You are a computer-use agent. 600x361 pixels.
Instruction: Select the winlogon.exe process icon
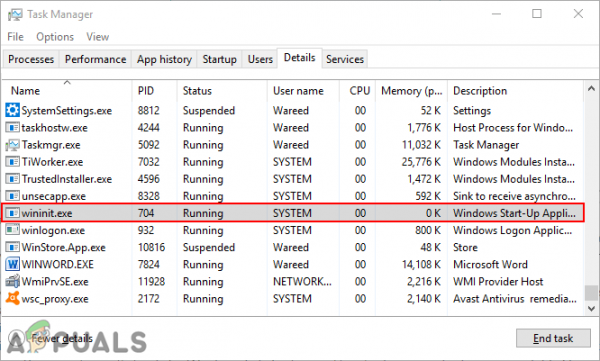coord(12,230)
